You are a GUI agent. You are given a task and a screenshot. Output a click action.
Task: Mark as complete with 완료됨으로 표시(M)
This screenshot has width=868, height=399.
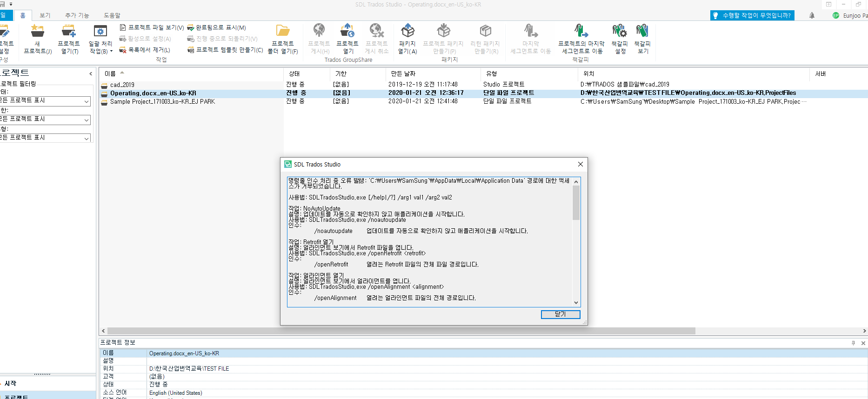[x=216, y=27]
